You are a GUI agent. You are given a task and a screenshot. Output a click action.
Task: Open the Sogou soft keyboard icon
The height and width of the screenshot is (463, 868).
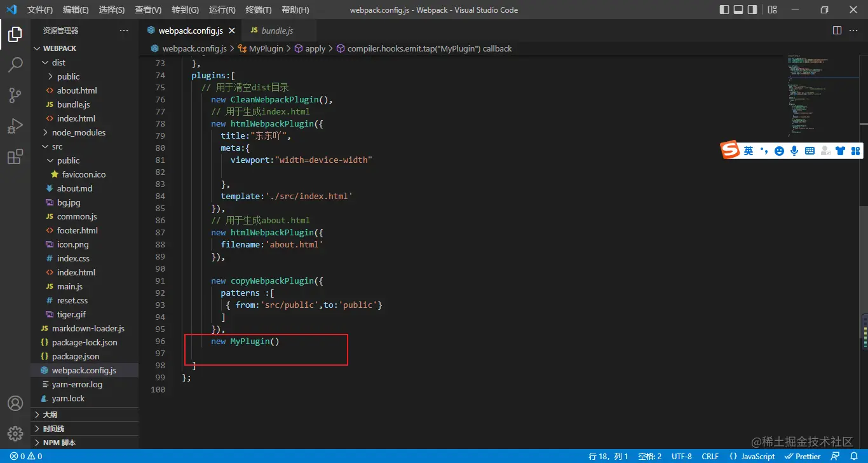[x=810, y=151]
